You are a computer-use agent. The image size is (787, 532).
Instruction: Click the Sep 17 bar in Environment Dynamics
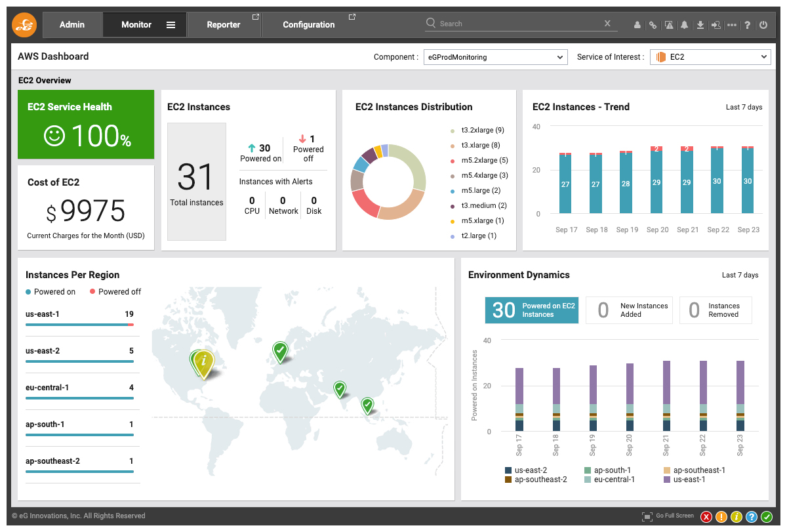point(519,399)
